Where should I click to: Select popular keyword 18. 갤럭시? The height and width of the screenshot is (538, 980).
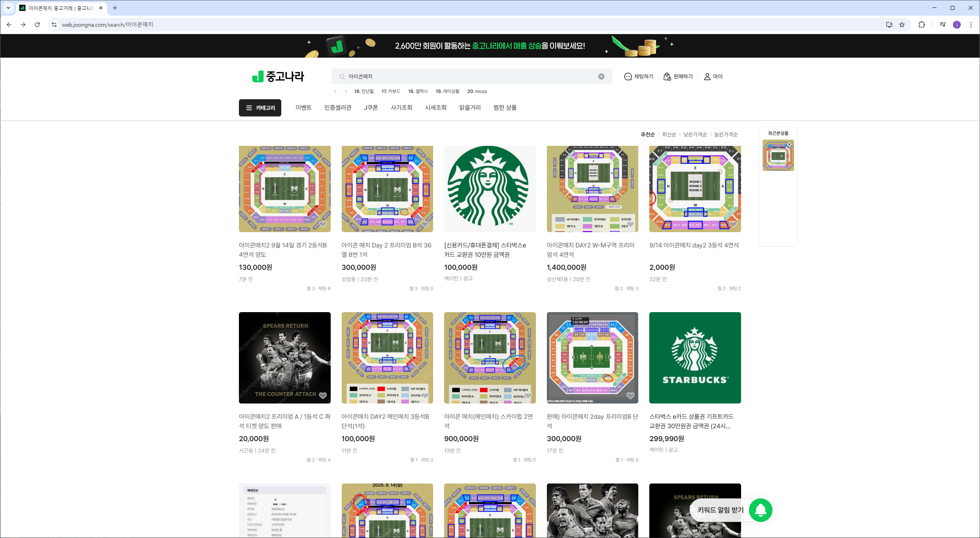point(418,91)
